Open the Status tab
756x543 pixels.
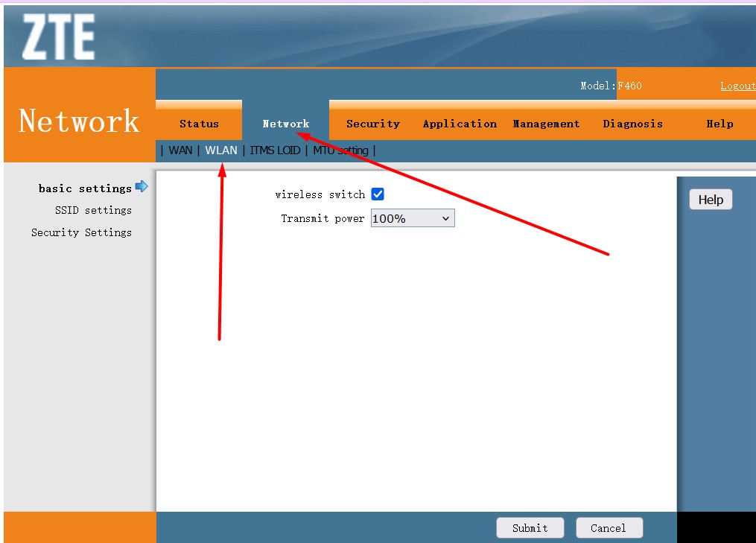point(199,124)
